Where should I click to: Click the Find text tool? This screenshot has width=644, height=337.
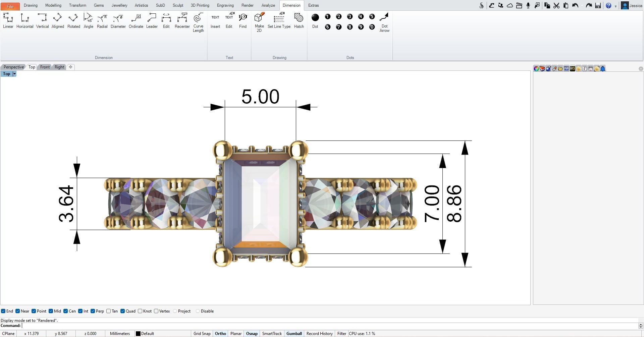point(243,21)
